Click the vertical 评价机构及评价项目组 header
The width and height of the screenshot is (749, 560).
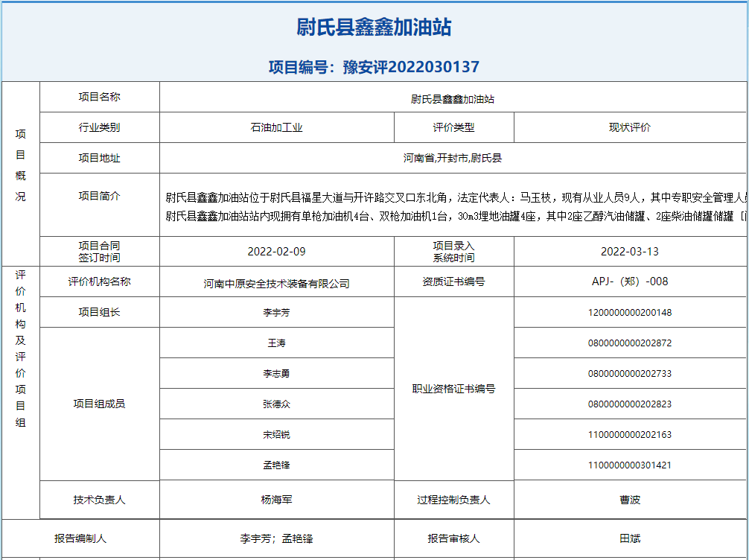(21, 349)
